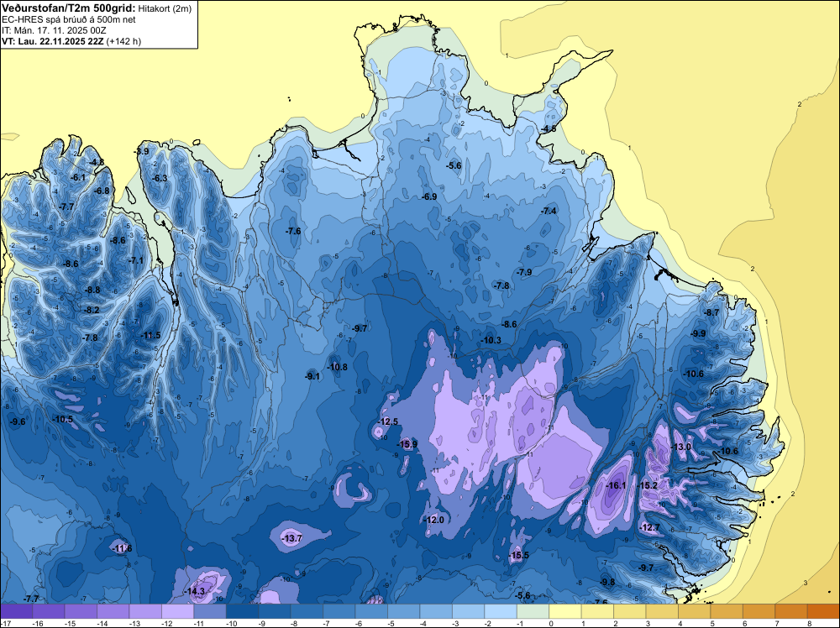Click the pale green swatch in the legend
The height and width of the screenshot is (628, 840).
(533, 611)
